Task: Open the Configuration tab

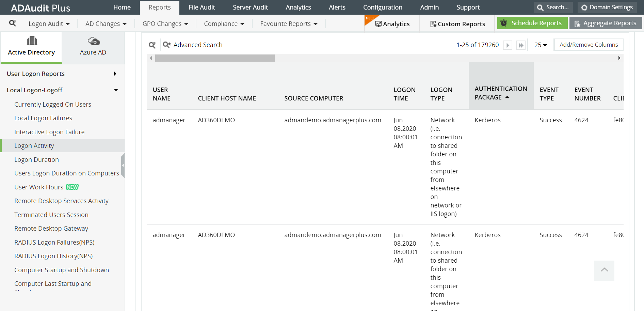Action: pyautogui.click(x=383, y=7)
